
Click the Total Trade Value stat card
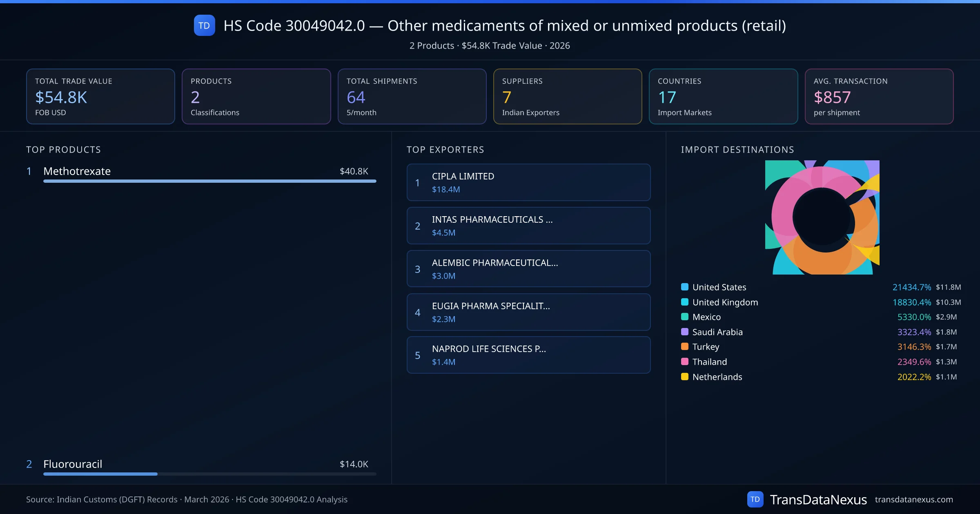click(x=100, y=96)
